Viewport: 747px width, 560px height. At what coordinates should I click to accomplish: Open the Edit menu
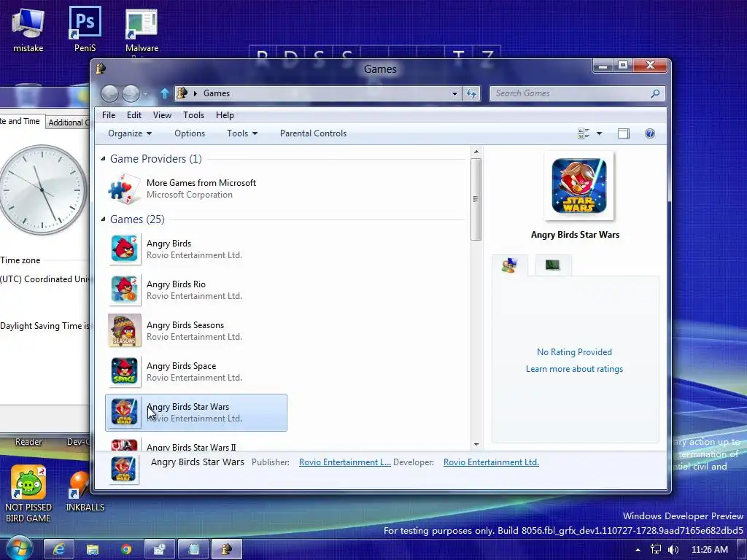point(134,115)
